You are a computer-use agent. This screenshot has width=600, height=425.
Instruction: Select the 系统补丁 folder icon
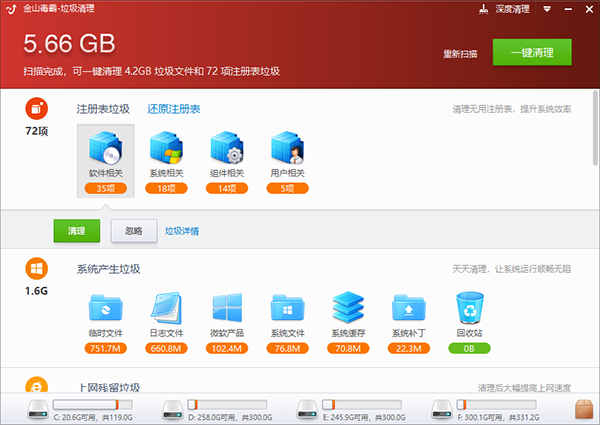409,307
